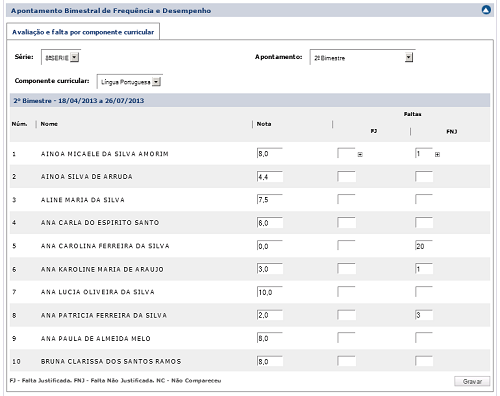500x396 pixels.
Task: Click FJ field for Ana Paula de Almeida Melo
Action: click(x=346, y=338)
